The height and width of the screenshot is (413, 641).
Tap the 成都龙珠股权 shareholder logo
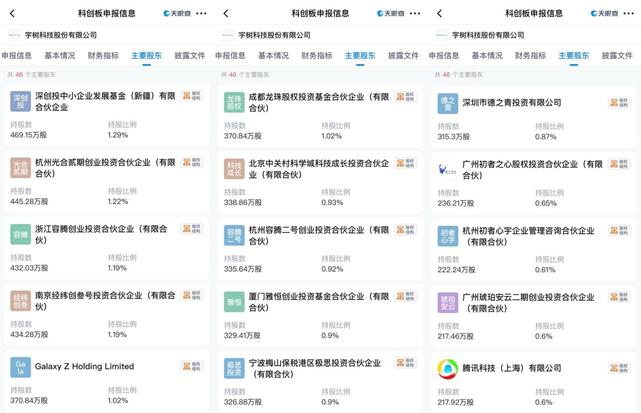[234, 102]
